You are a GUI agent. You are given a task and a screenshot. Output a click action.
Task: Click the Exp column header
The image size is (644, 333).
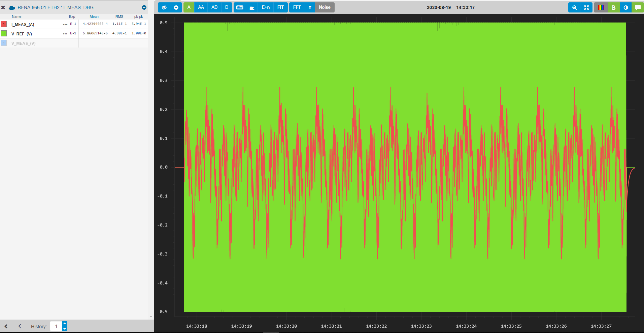pyautogui.click(x=72, y=17)
